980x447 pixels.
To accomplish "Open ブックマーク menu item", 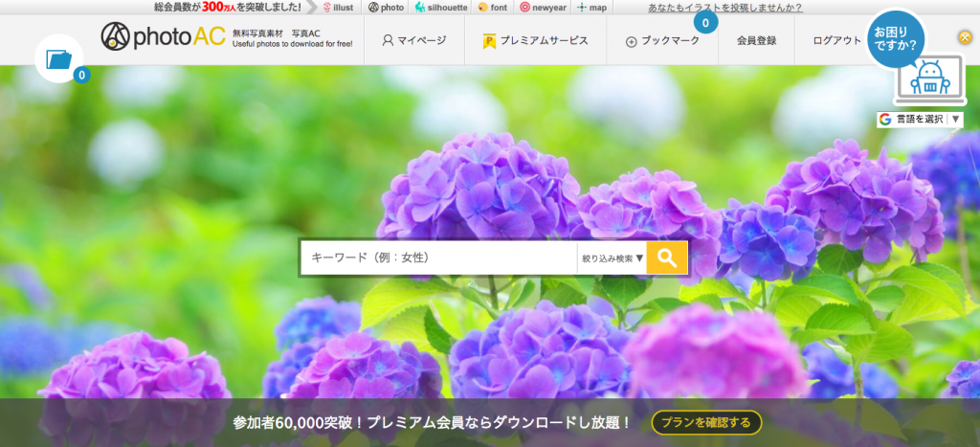I will coord(662,40).
